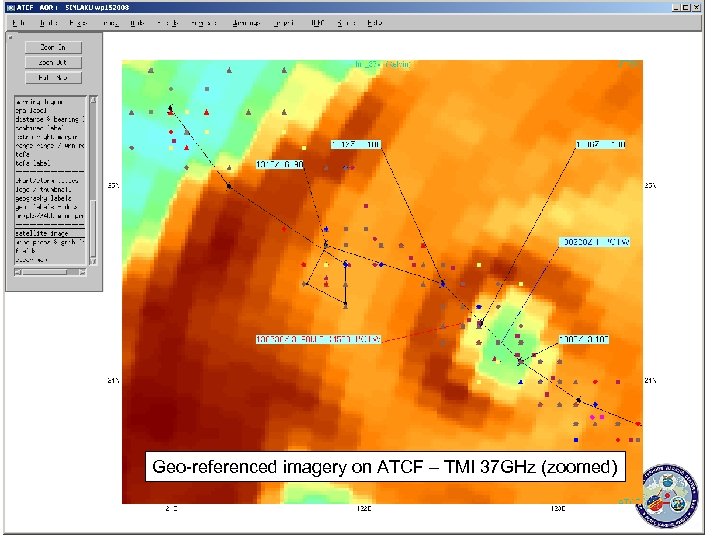
Task: Click the Zoom Out button
Action: coord(53,62)
